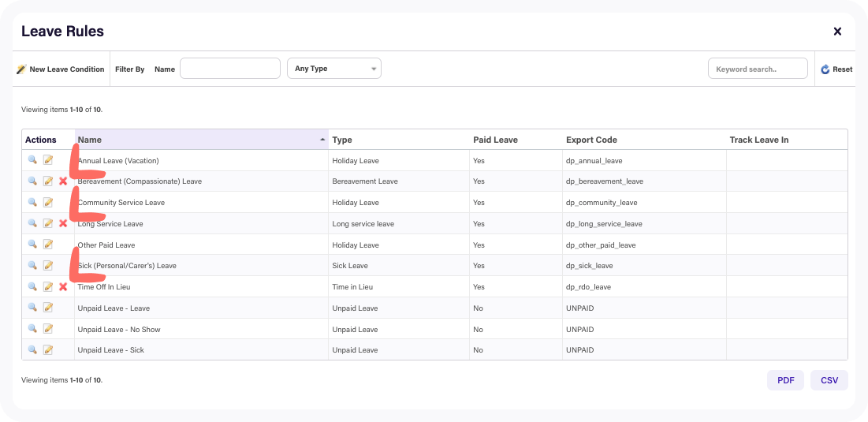Sort by the Type column header
This screenshot has height=422, width=868.
pos(399,140)
